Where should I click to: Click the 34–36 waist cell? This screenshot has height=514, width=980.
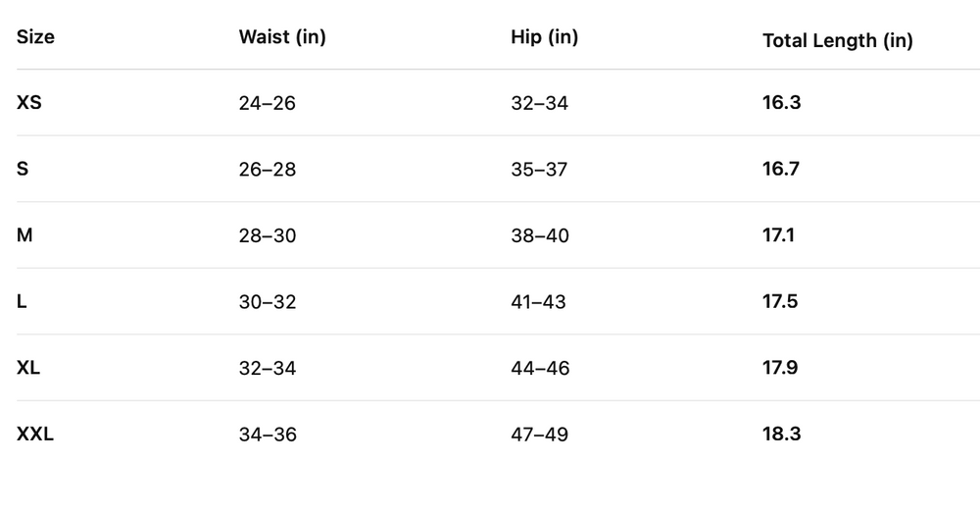pos(267,435)
